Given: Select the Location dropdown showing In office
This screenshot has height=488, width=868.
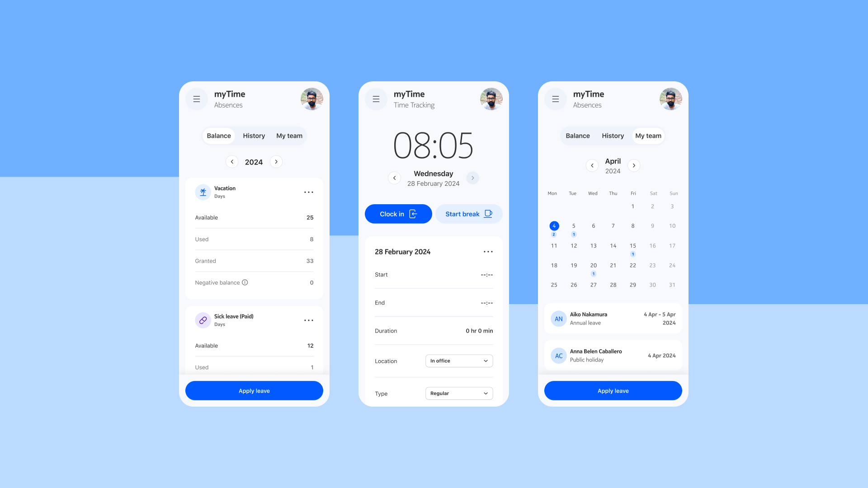Looking at the screenshot, I should point(459,361).
